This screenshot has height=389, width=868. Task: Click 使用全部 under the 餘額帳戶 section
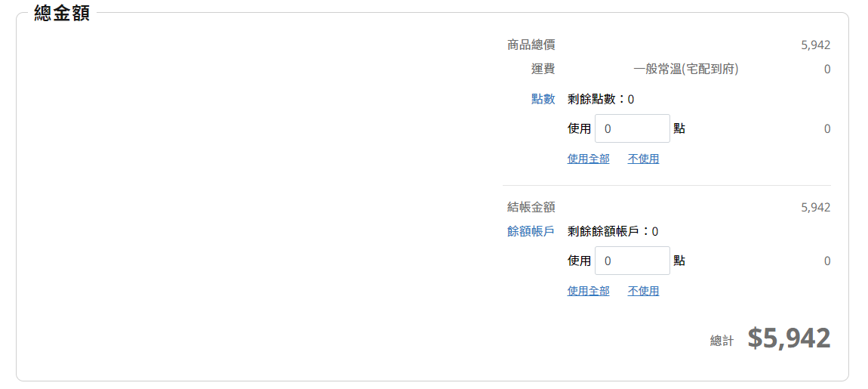click(588, 291)
